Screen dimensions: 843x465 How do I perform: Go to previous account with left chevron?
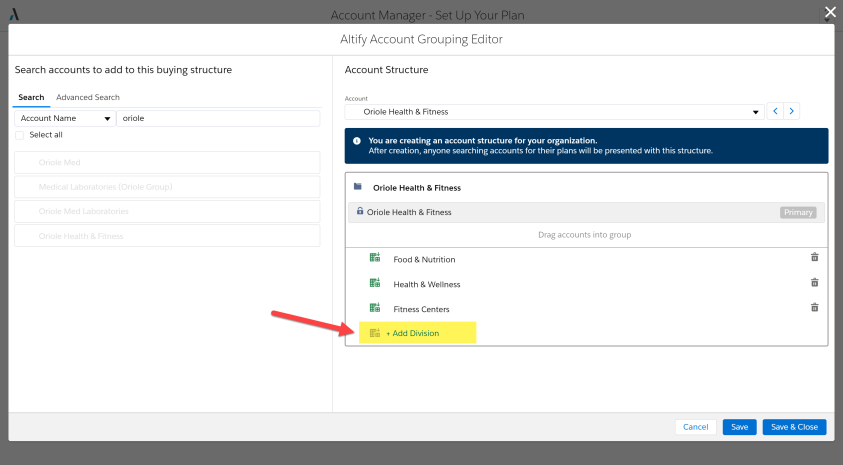coord(775,111)
